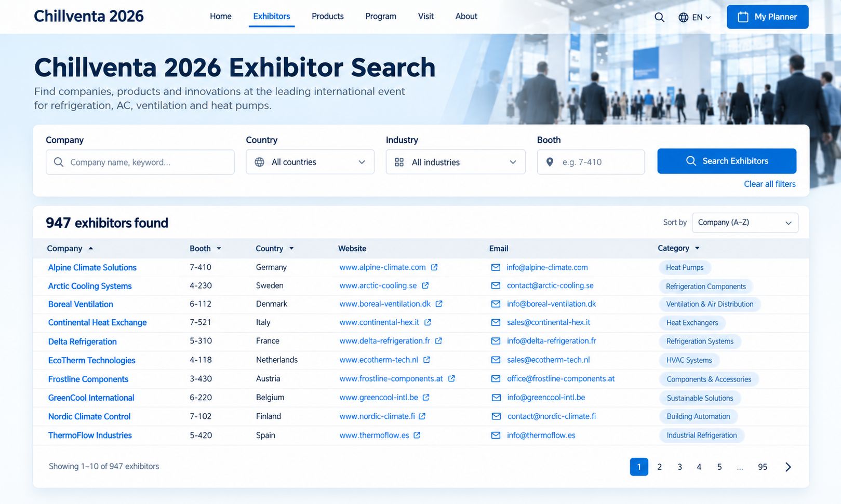Open www.ecotherm-tech.nl website link
This screenshot has height=504, width=841.
tap(379, 360)
